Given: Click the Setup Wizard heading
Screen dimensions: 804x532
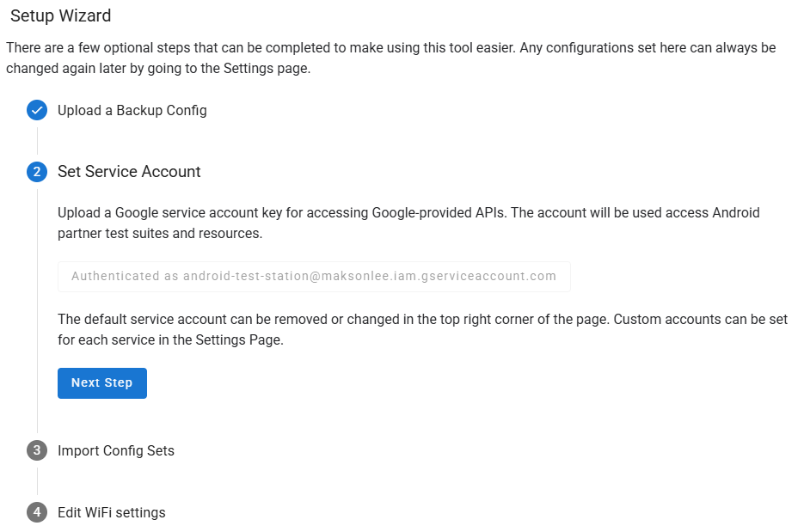Looking at the screenshot, I should click(x=60, y=15).
